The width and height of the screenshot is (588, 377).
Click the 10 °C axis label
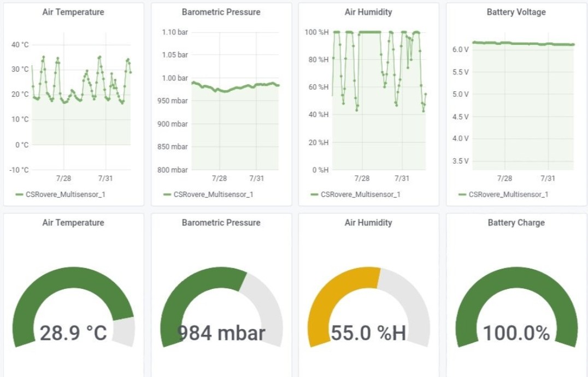(20, 119)
